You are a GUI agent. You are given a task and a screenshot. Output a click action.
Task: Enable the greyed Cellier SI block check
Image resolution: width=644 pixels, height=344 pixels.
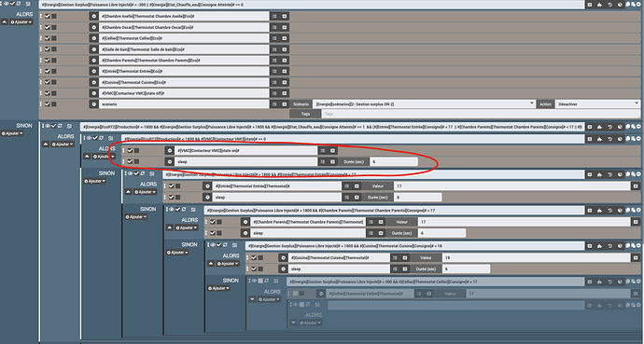[x=260, y=281]
